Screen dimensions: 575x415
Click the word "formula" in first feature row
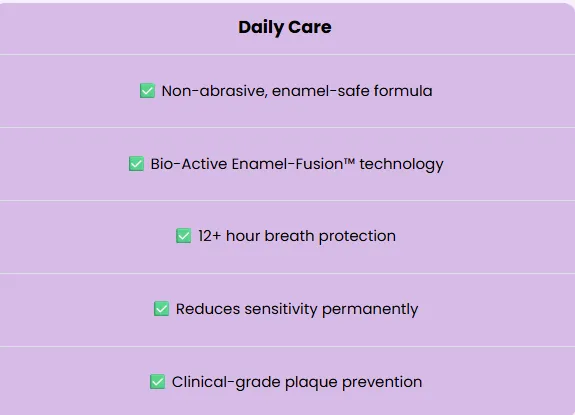point(403,91)
